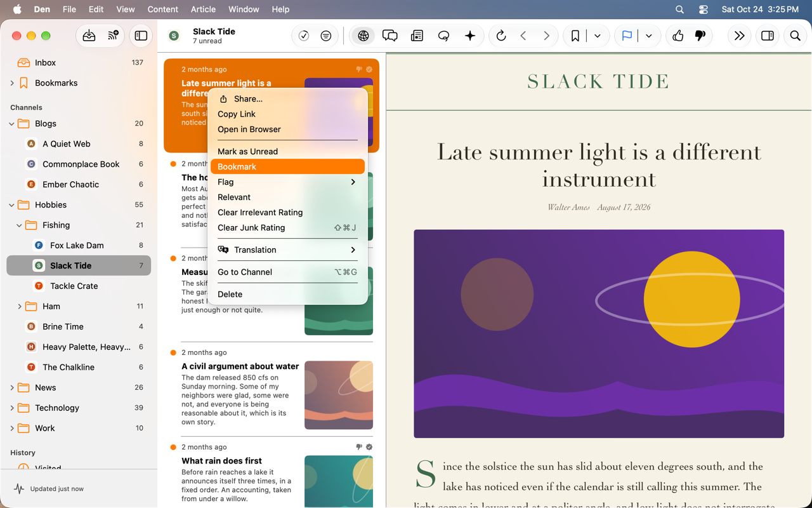Open the article filter icon

(326, 36)
